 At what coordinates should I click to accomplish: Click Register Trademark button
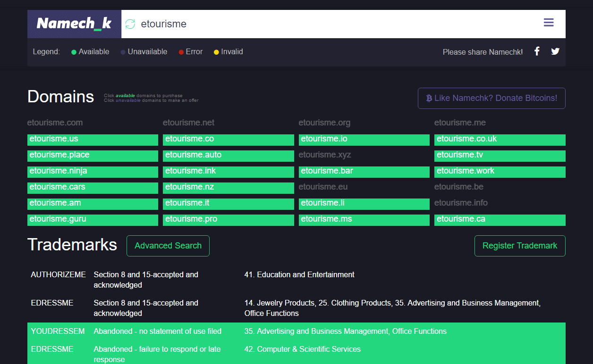pos(519,246)
